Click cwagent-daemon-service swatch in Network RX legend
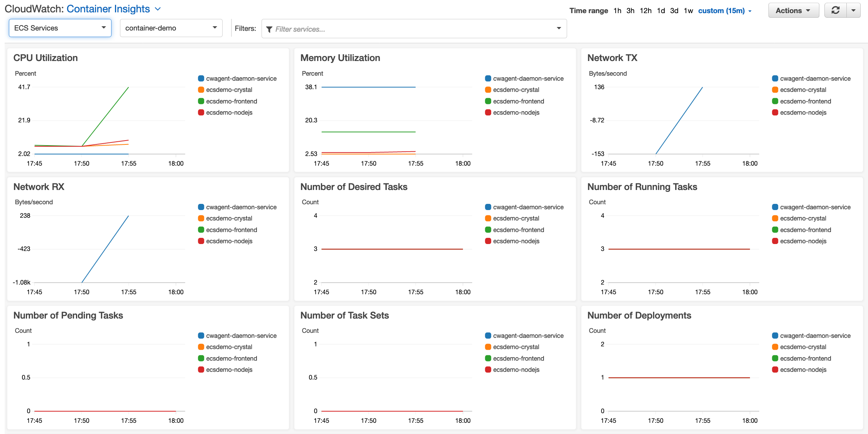868x434 pixels. [201, 207]
